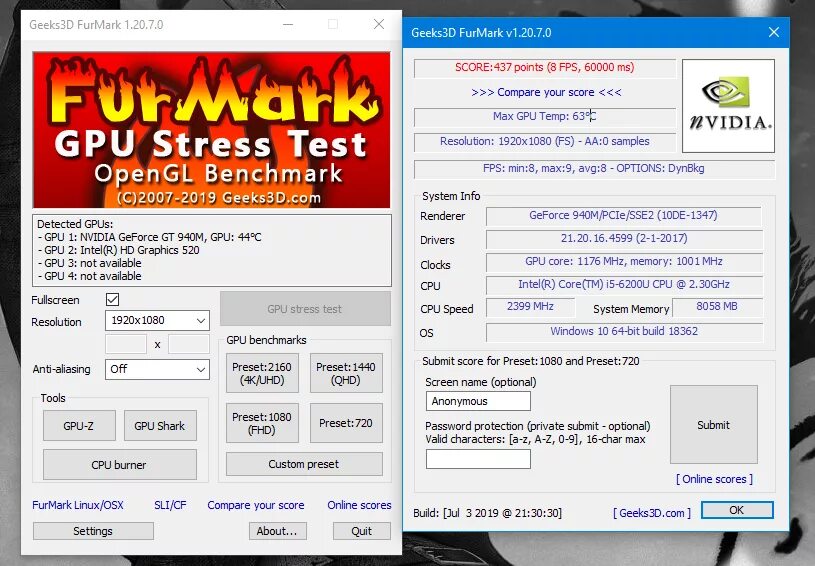Click Clocks value GPU core: 1176 MHz
Screen dimensions: 815x566
pyautogui.click(x=624, y=261)
